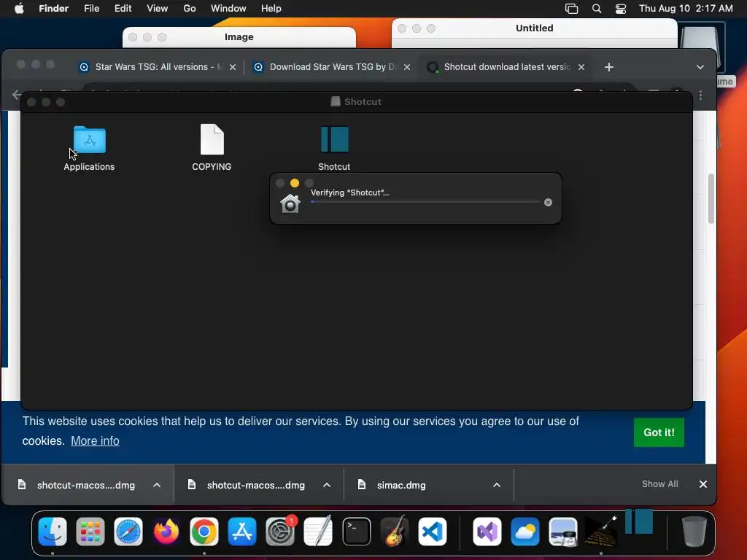Viewport: 747px width, 560px height.
Task: Close the Download Star Wars TSG tab
Action: pos(407,67)
